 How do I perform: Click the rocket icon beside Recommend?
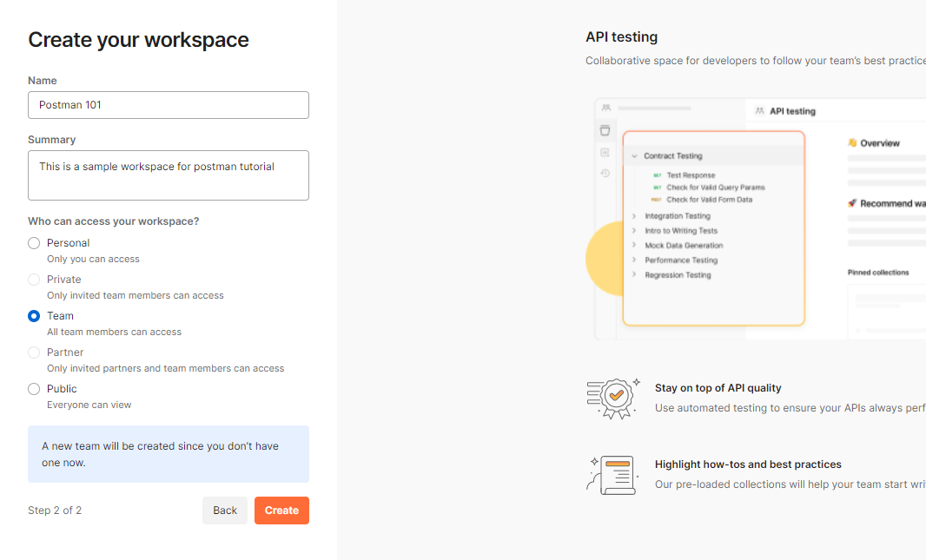[852, 203]
